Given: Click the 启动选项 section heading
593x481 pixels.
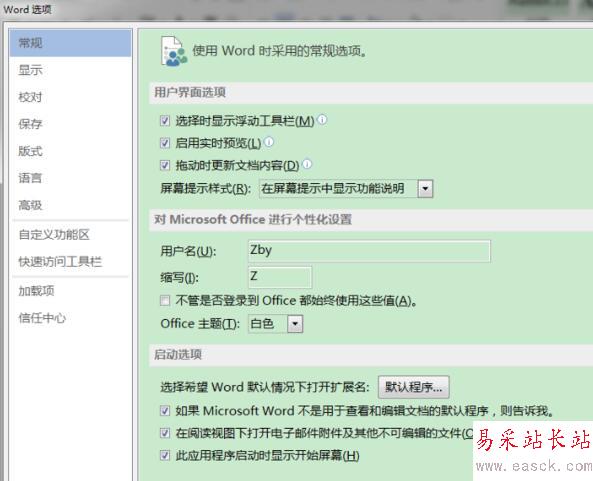Looking at the screenshot, I should click(x=178, y=355).
